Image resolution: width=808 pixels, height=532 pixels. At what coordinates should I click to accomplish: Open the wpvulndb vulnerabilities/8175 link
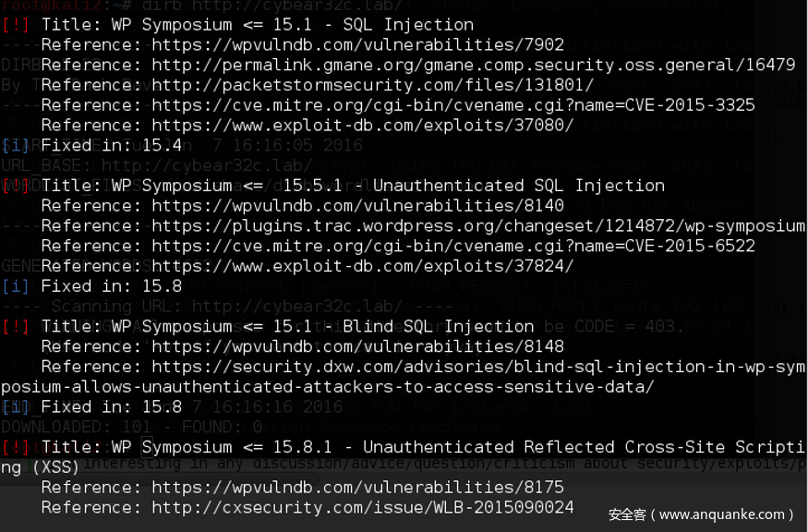click(x=357, y=488)
